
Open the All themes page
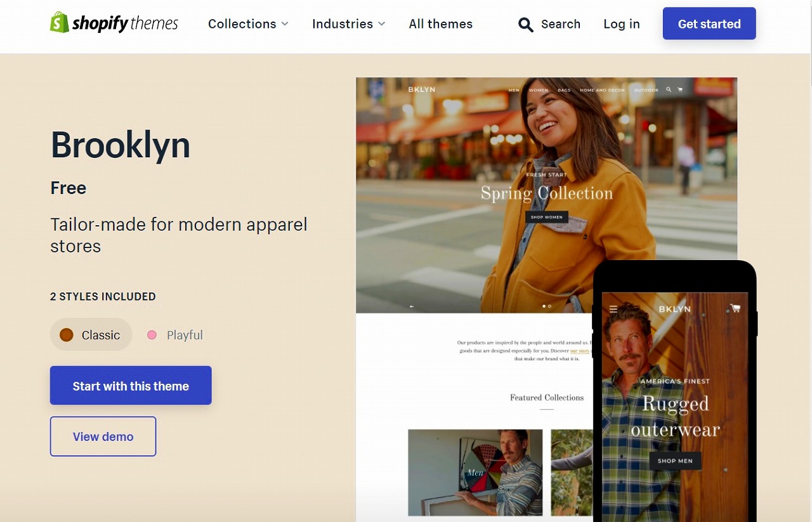440,24
